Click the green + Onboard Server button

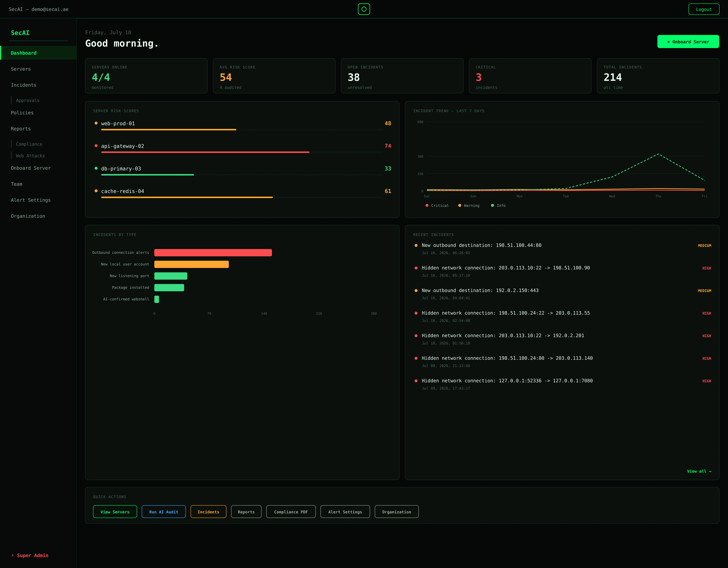(688, 42)
